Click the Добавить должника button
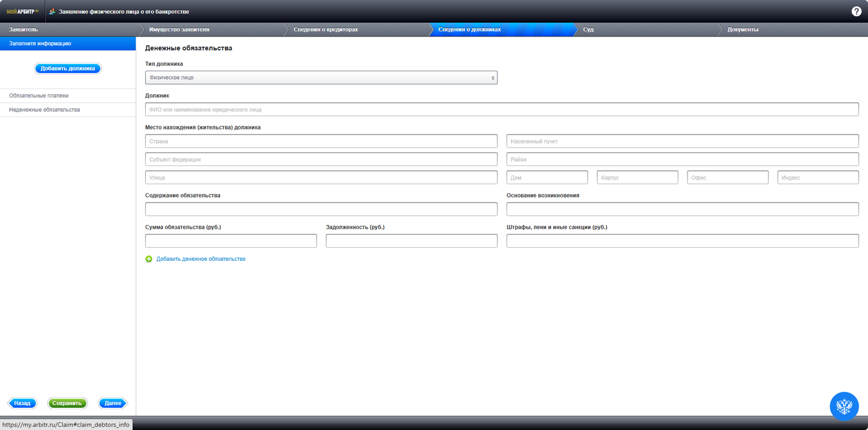Image resolution: width=868 pixels, height=430 pixels. tap(68, 69)
